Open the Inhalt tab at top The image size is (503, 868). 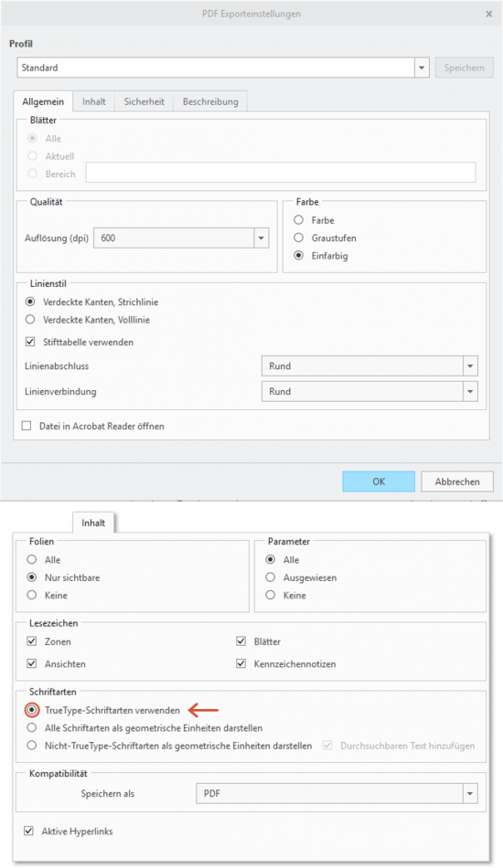pos(93,101)
